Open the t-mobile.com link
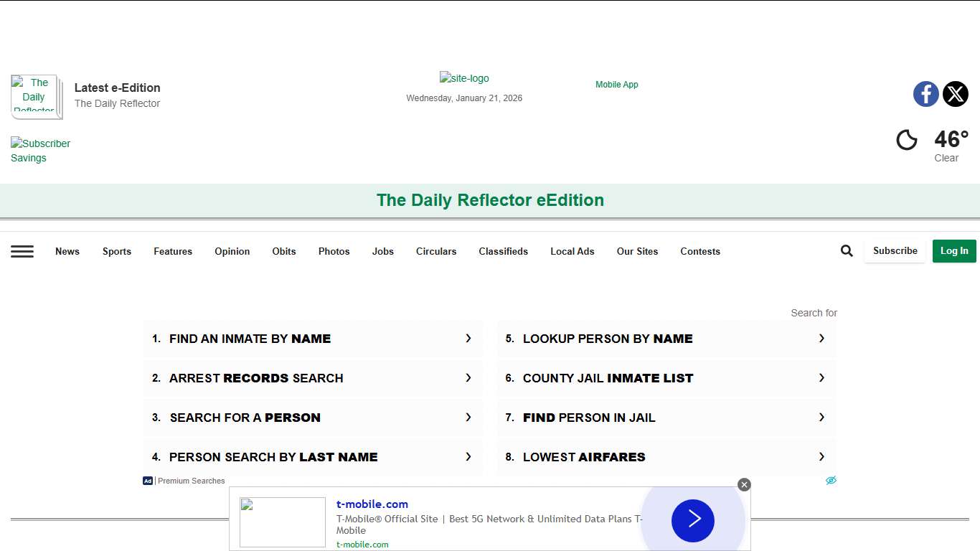980x551 pixels. pyautogui.click(x=372, y=504)
